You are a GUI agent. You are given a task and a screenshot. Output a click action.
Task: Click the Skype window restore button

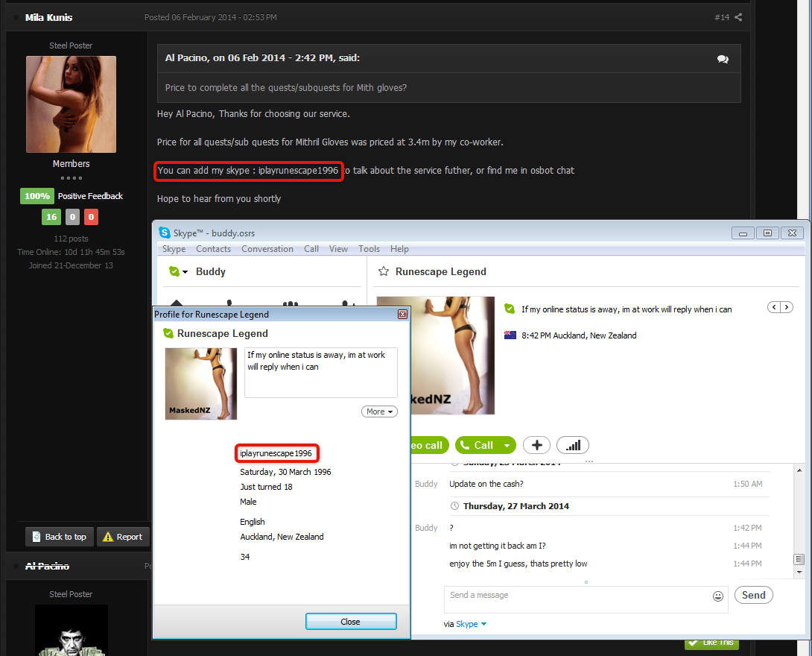(x=767, y=233)
